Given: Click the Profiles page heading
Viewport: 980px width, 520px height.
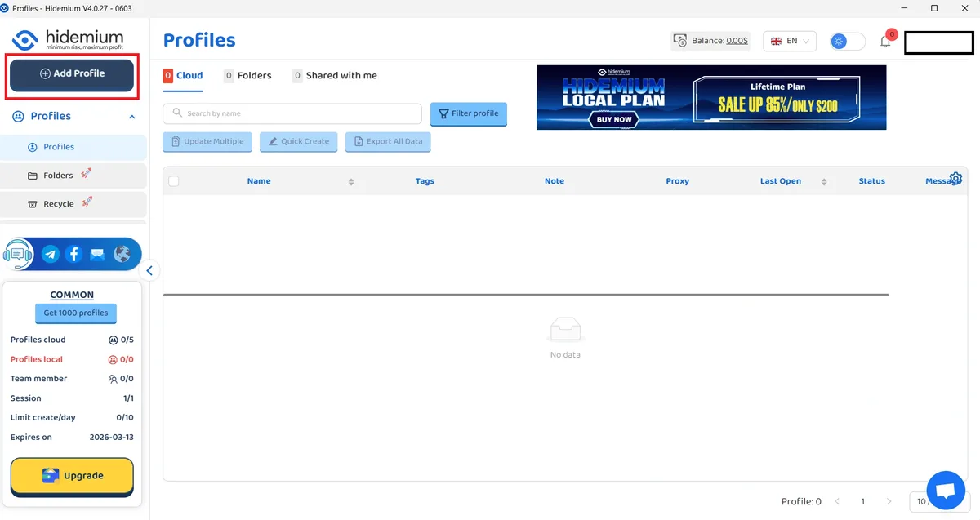Looking at the screenshot, I should 199,40.
